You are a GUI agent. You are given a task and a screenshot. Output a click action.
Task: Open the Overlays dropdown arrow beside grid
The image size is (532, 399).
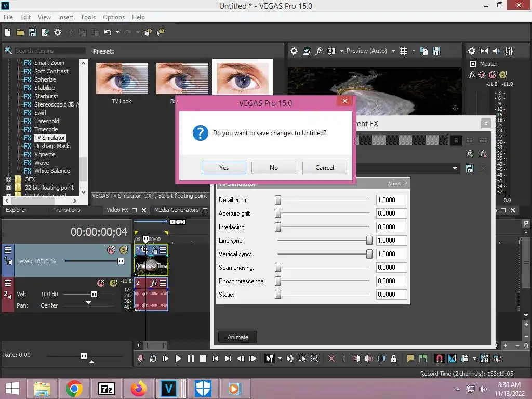(x=414, y=51)
